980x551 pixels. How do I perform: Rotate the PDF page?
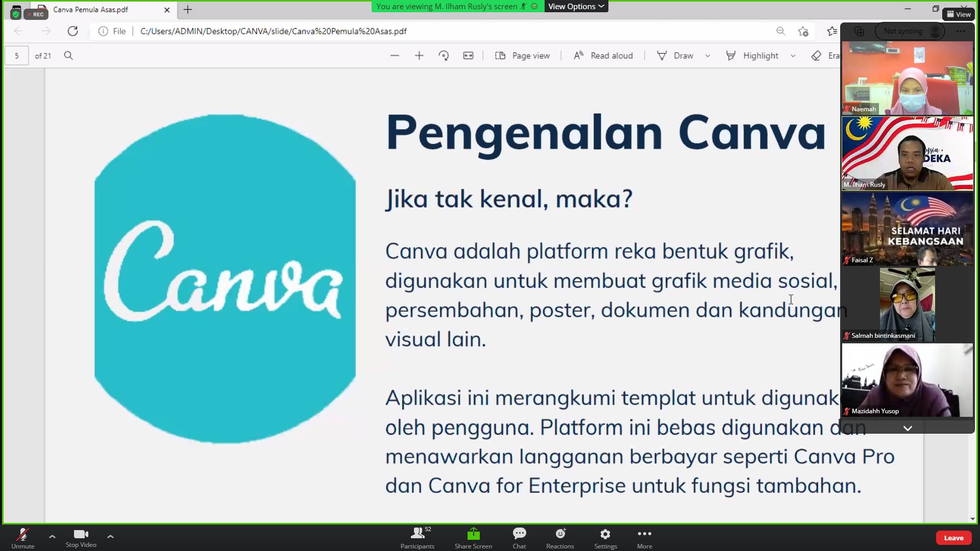click(444, 56)
